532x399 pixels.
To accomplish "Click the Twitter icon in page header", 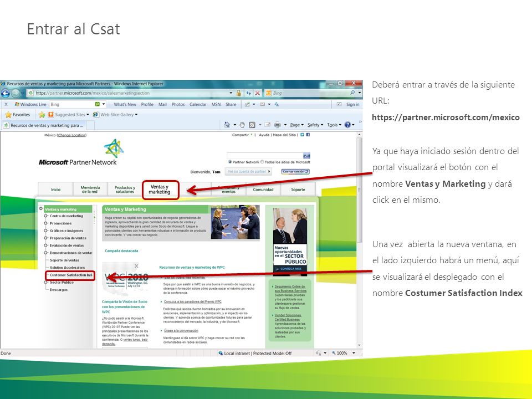I will pyautogui.click(x=303, y=135).
